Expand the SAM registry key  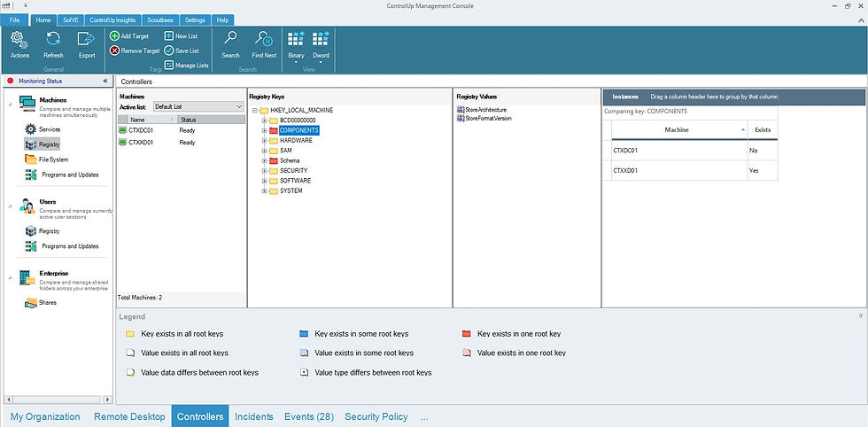click(265, 151)
